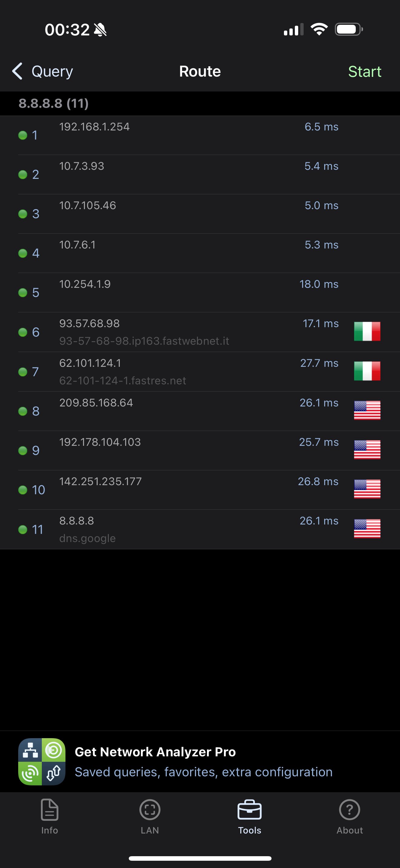Viewport: 400px width, 868px height.
Task: Tap Italy flag next to 62.101.124.1
Action: click(x=367, y=371)
